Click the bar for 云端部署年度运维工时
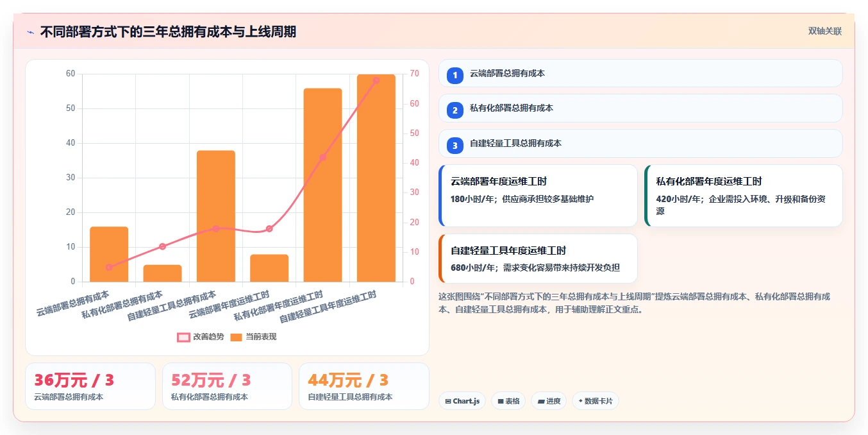This screenshot has height=435, width=868. [269, 268]
